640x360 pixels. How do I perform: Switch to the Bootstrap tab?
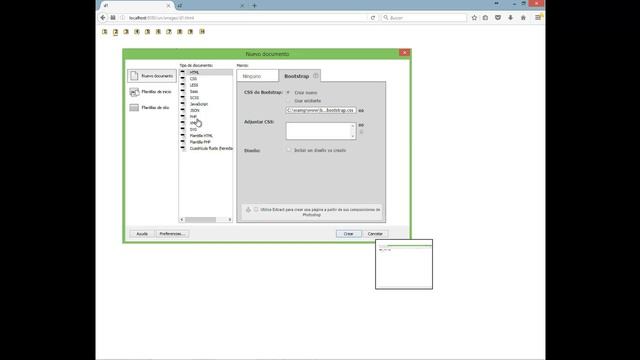click(300, 76)
